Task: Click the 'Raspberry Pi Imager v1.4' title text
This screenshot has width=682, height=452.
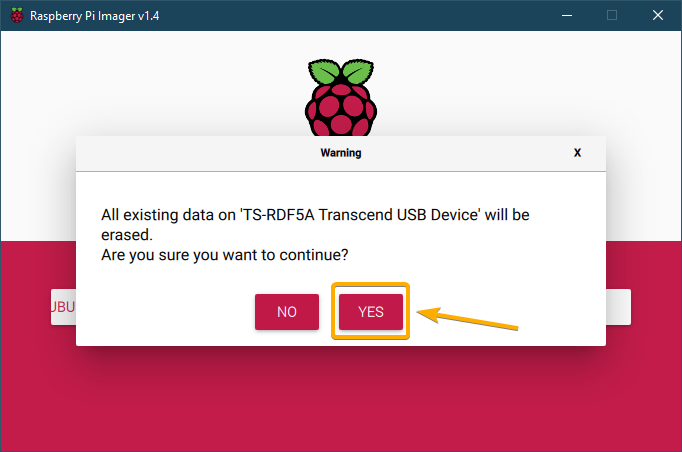Action: [x=94, y=16]
